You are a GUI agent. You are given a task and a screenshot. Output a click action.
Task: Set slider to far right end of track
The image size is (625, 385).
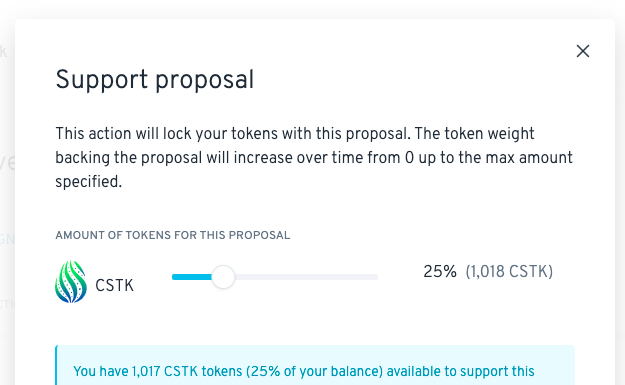[377, 277]
